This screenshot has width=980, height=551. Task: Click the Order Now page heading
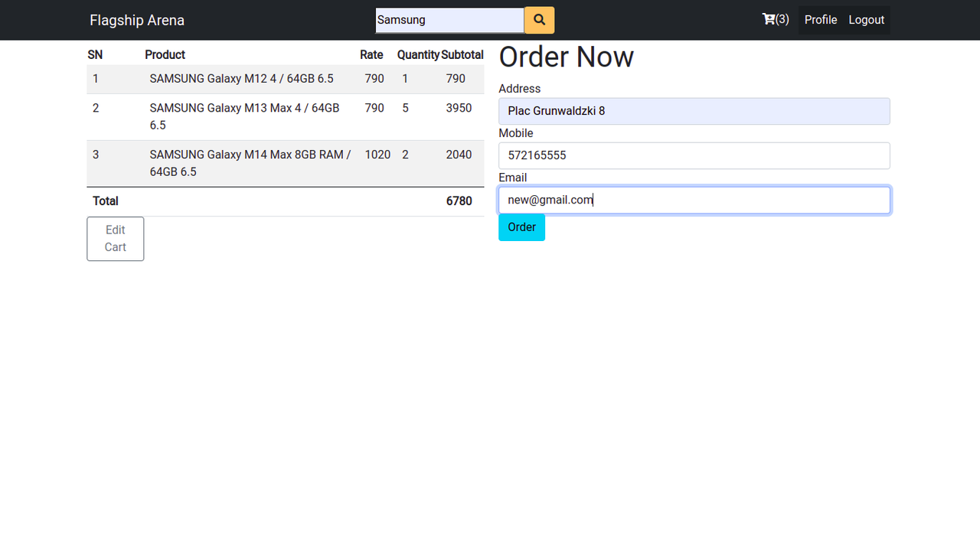pyautogui.click(x=567, y=57)
